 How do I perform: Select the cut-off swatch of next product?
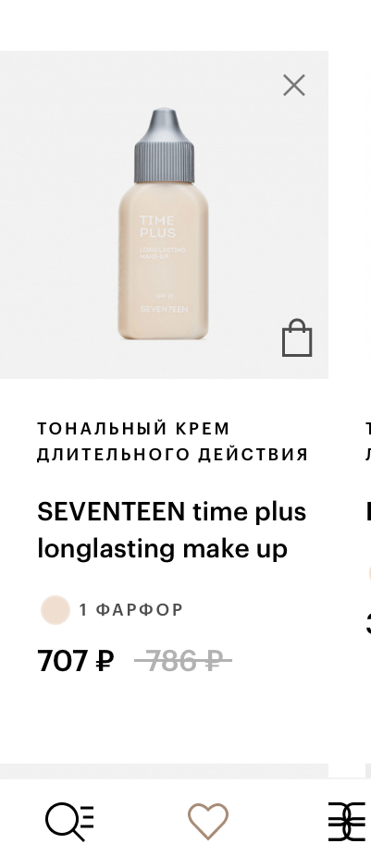(x=369, y=573)
